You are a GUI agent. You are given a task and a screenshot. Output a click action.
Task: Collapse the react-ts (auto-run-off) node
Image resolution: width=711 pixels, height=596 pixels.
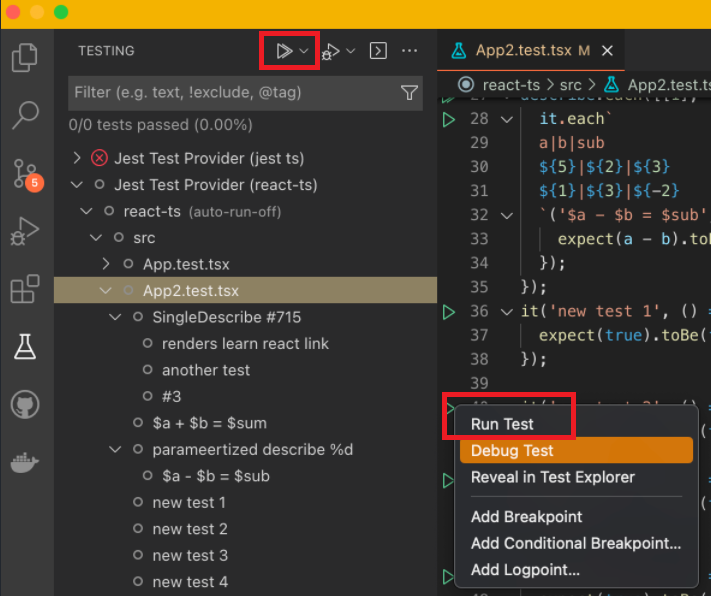click(86, 211)
